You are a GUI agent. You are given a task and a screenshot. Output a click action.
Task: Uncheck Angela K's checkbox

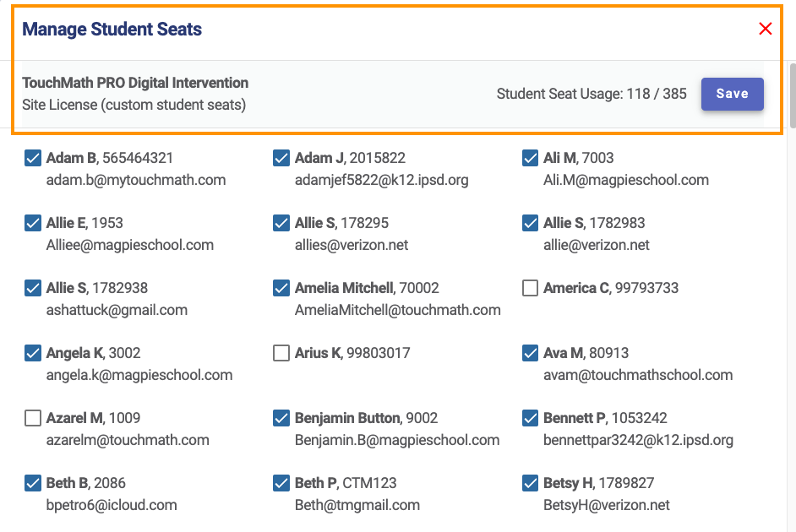tap(33, 353)
